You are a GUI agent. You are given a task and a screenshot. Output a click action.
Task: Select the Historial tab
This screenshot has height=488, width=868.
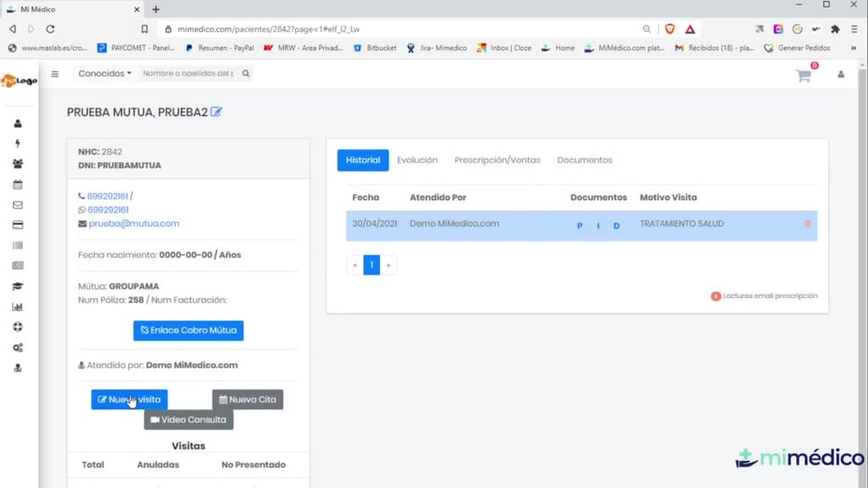tap(363, 160)
